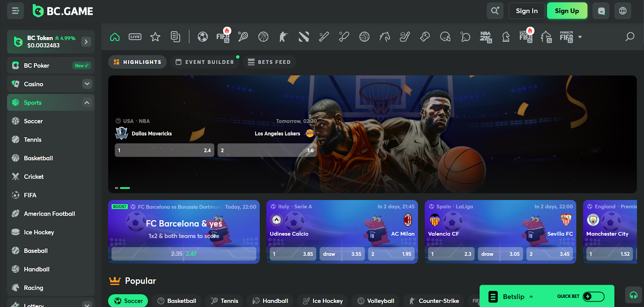Select Soccer popular filter chip
Screen dimensions: 644x307
point(128,301)
